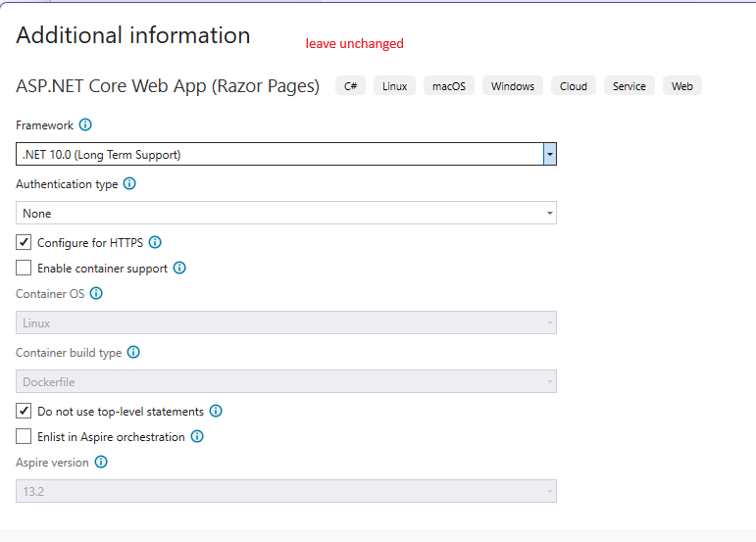Click the Cloud tag
756x542 pixels.
[x=574, y=85]
